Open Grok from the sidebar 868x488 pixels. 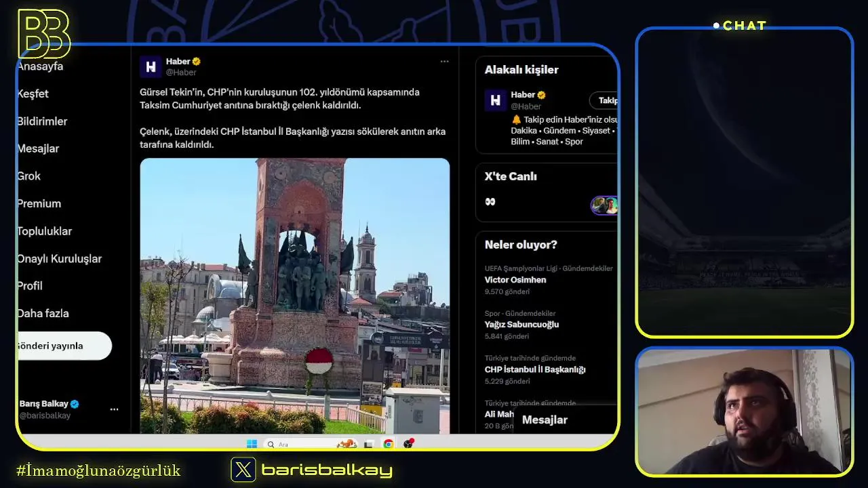tap(29, 176)
